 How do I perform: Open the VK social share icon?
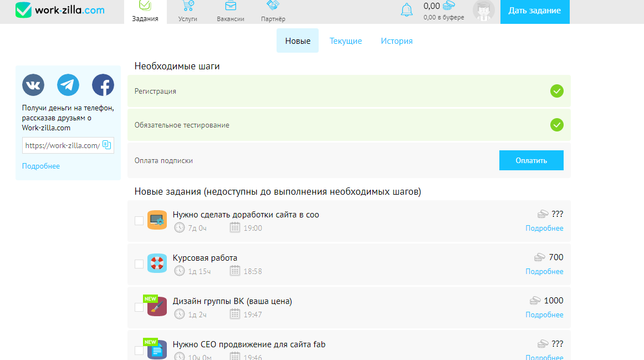(33, 85)
